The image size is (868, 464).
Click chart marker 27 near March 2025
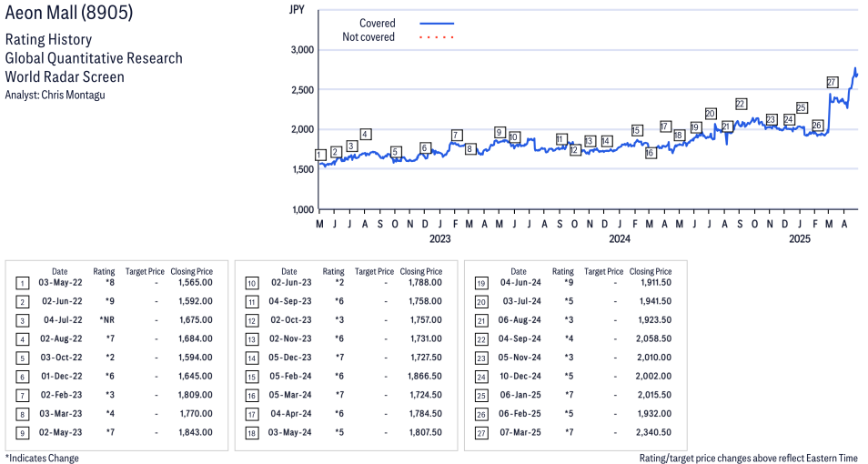point(832,82)
